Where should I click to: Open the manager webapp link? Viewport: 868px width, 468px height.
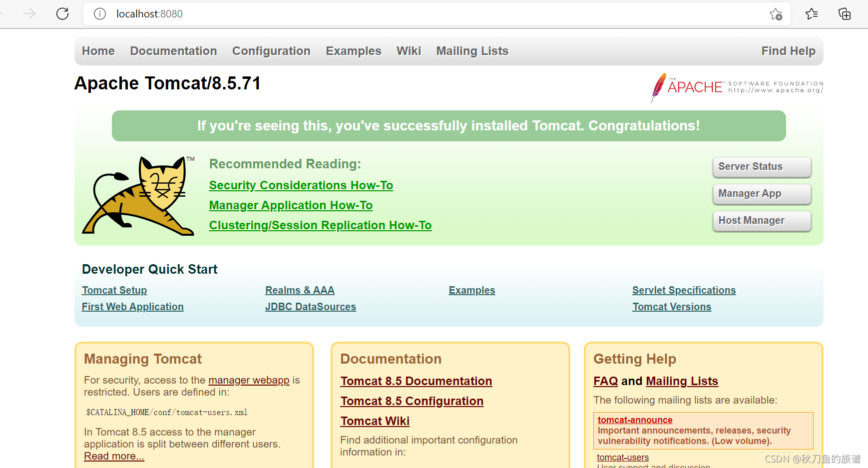click(x=249, y=380)
